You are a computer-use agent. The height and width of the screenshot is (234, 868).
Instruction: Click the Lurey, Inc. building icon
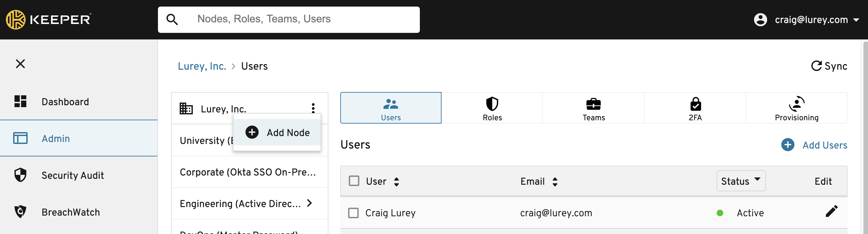pyautogui.click(x=186, y=108)
